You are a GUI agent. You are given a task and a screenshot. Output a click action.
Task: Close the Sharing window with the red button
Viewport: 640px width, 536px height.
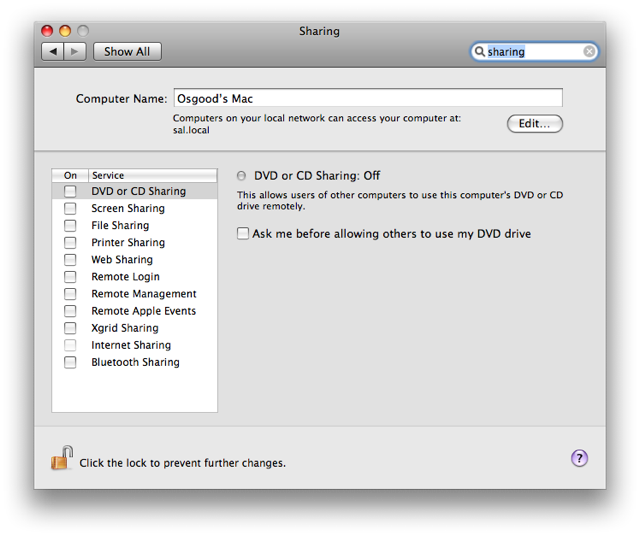47,31
